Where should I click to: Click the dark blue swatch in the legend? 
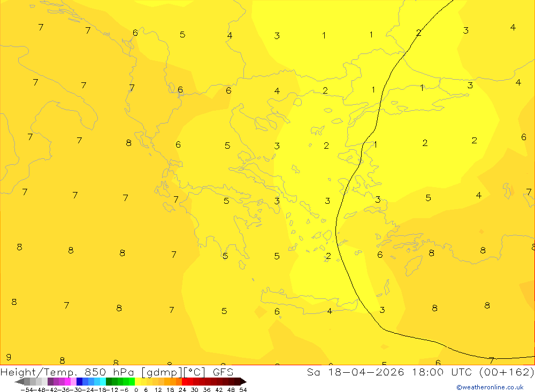[79, 382]
